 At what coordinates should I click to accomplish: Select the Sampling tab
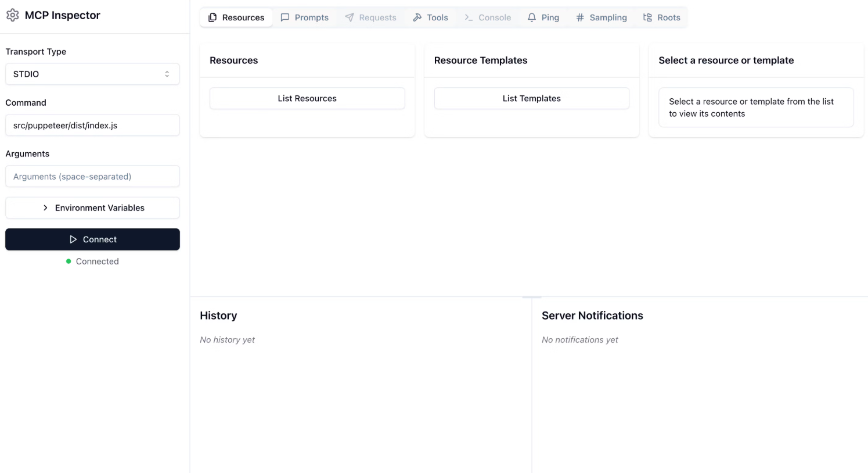click(602, 17)
